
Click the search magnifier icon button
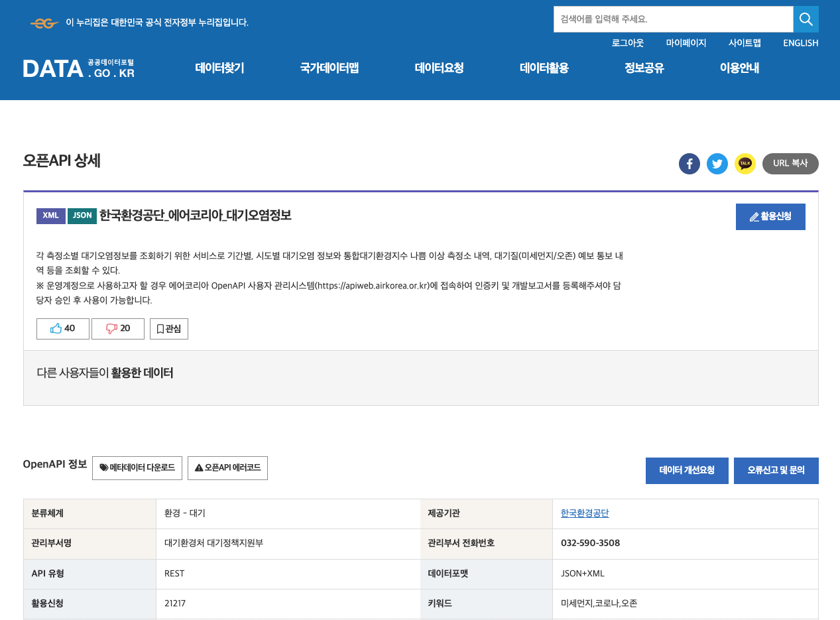click(x=806, y=19)
